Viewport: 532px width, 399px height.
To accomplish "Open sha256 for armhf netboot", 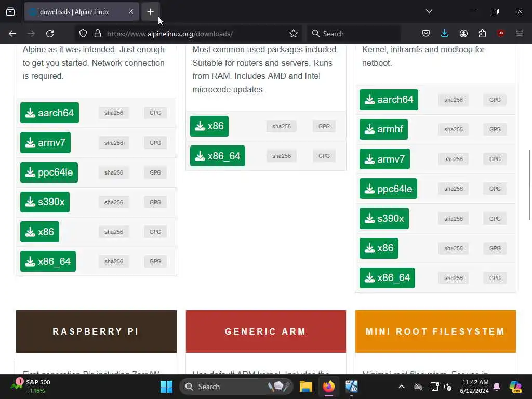I will tap(453, 129).
